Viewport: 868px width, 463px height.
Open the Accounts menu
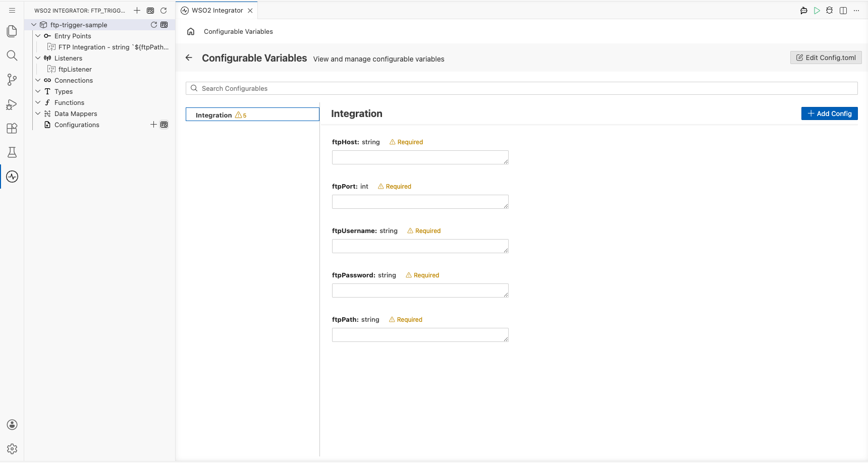click(x=12, y=425)
